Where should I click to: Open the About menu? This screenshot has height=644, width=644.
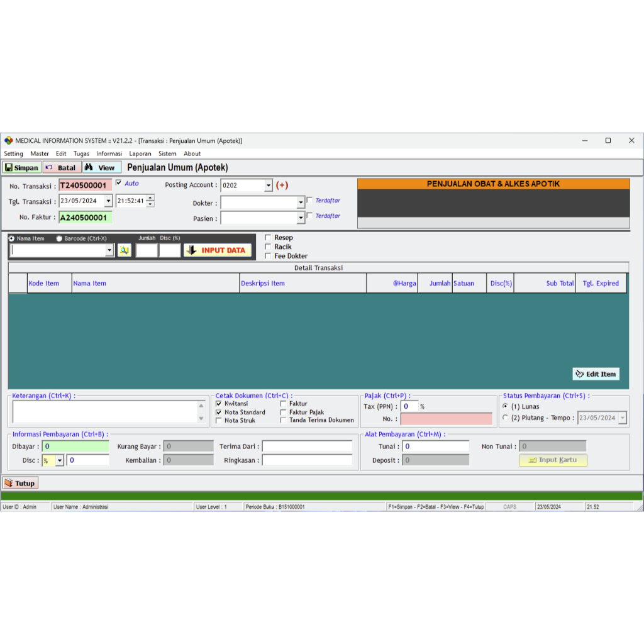click(x=192, y=153)
